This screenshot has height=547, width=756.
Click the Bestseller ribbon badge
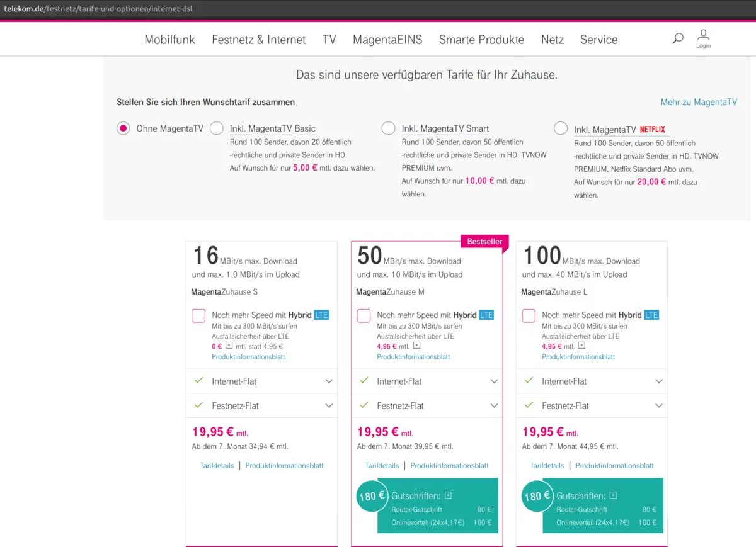click(x=484, y=242)
